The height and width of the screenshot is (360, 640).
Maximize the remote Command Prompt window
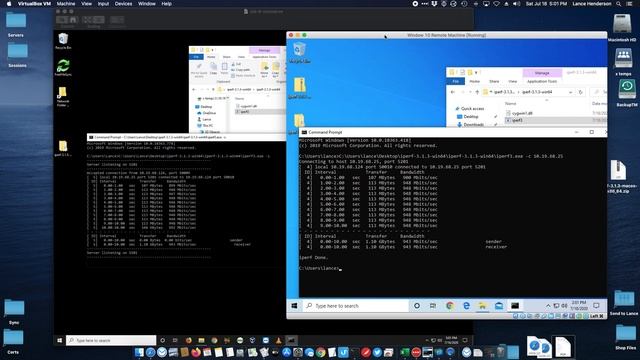[x=591, y=132]
